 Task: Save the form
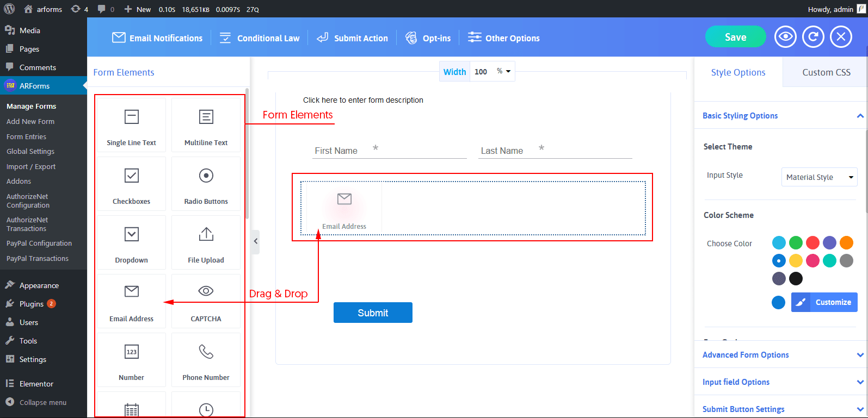tap(735, 37)
